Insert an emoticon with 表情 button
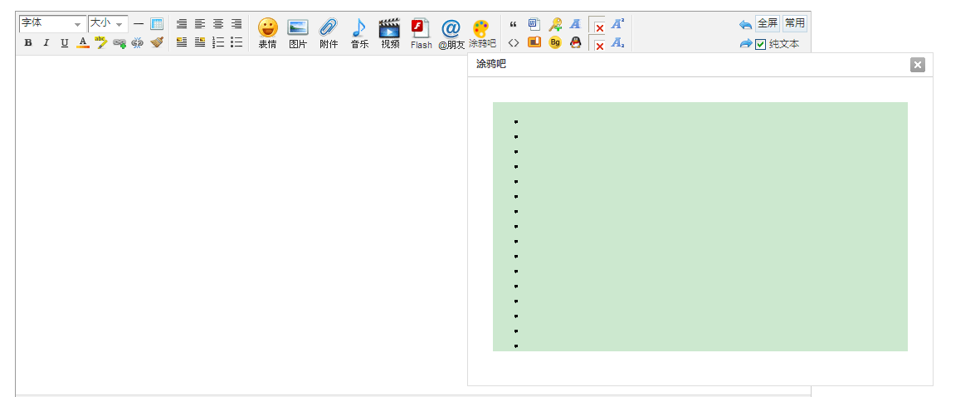980x397 pixels. [x=267, y=32]
